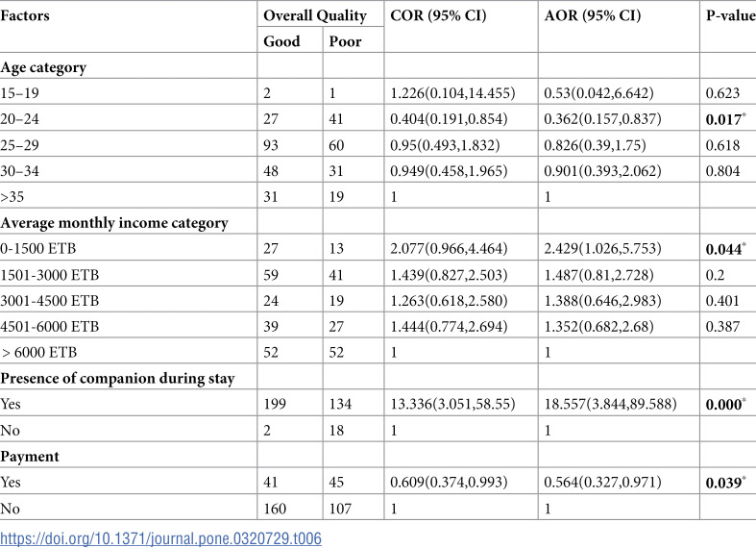The image size is (756, 548).
Task: Select the '20–24' age row label
Action: point(20,119)
